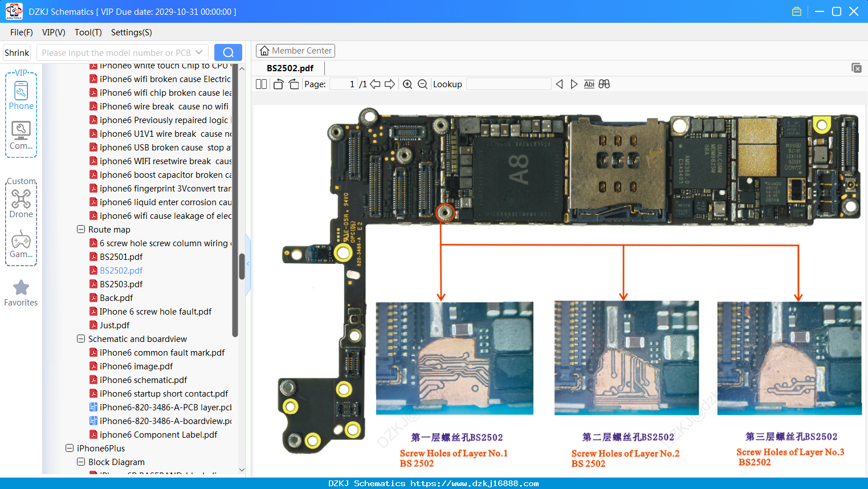Screen dimensions: 868x489
Task: Zoom in on the PDF
Action: [407, 84]
